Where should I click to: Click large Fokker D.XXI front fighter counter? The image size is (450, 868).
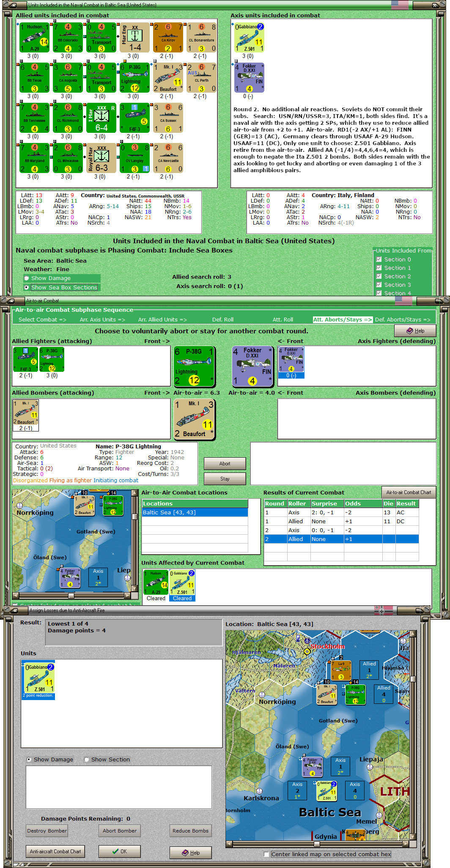(x=253, y=366)
